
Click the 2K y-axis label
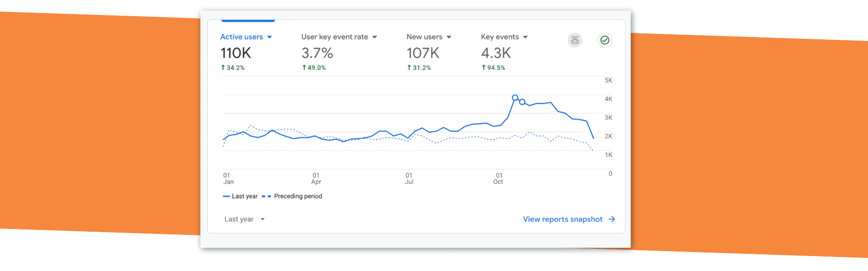click(609, 136)
